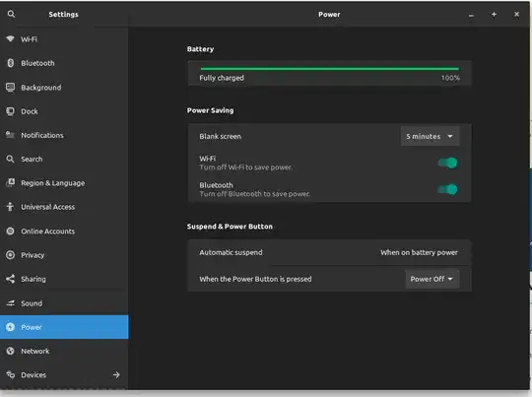Click the Privacy sidebar icon
Viewport: 532px width, 397px height.
[x=10, y=255]
